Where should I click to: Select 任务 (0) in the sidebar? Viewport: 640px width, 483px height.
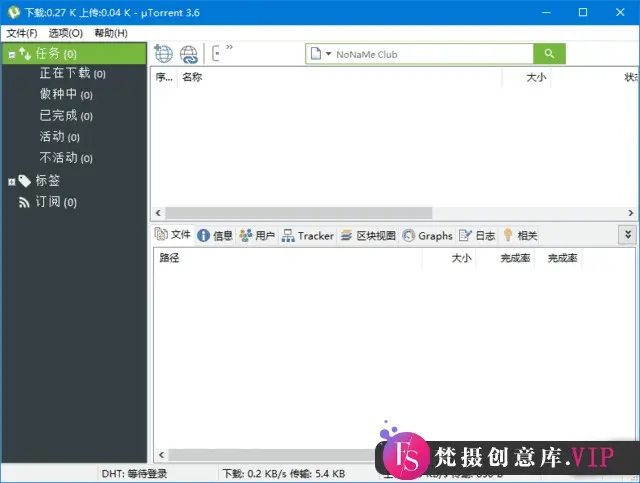tap(74, 53)
